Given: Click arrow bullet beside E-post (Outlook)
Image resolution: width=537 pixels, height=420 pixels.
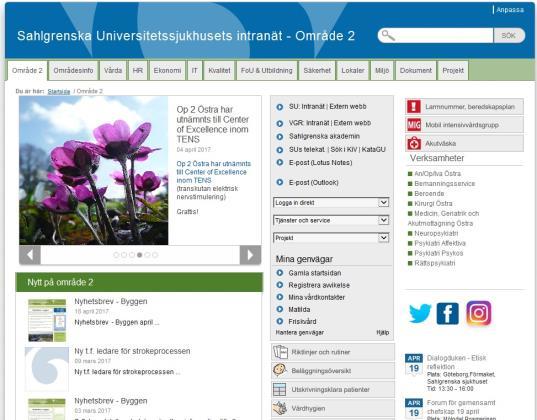Looking at the screenshot, I should 280,182.
